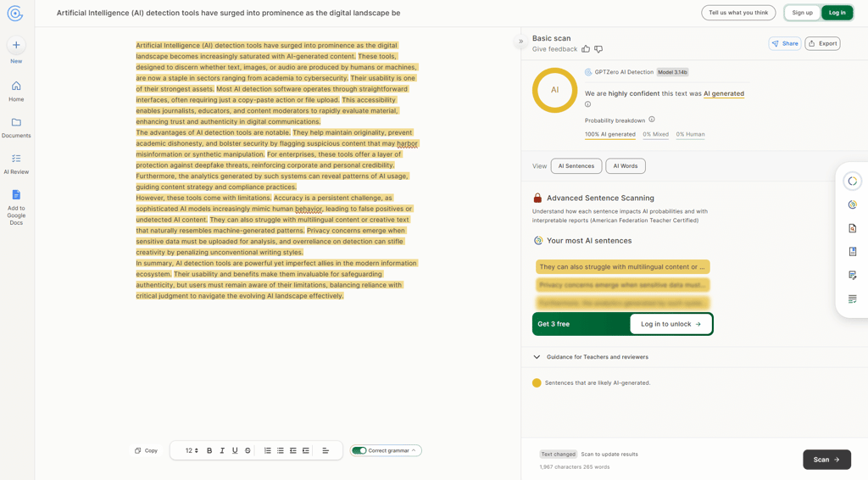Go to Home in the left sidebar

(x=16, y=92)
